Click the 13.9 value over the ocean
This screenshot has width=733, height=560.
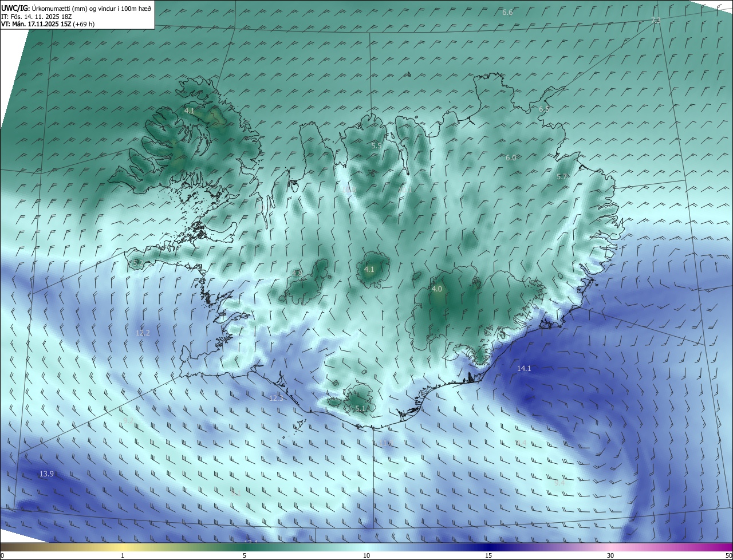coord(46,474)
